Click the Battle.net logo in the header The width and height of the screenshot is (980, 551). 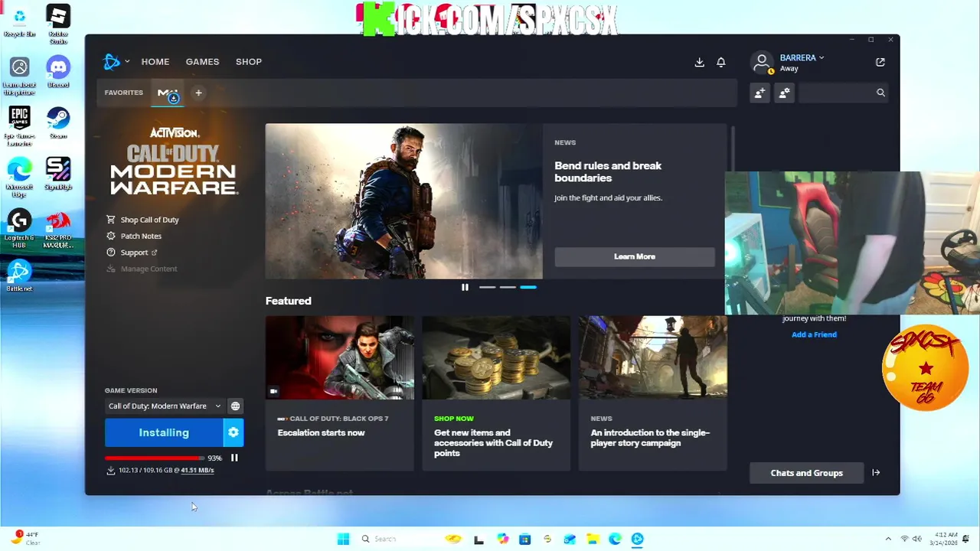tap(111, 62)
